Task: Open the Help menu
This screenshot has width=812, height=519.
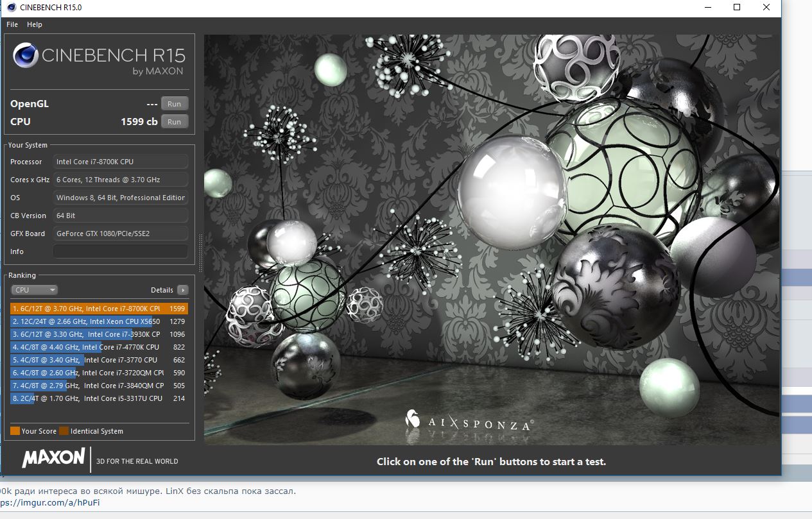Action: pos(35,24)
